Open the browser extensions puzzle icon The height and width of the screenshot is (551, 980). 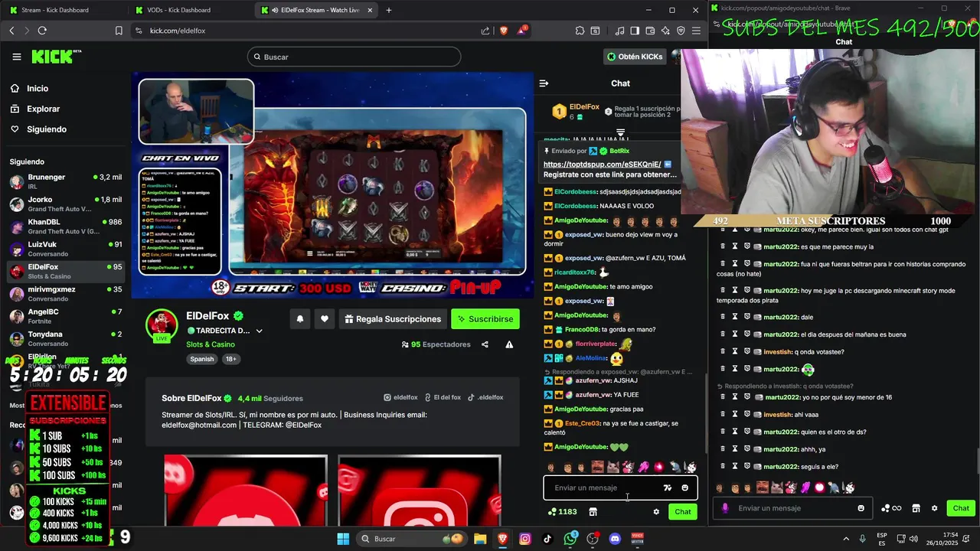(x=580, y=31)
